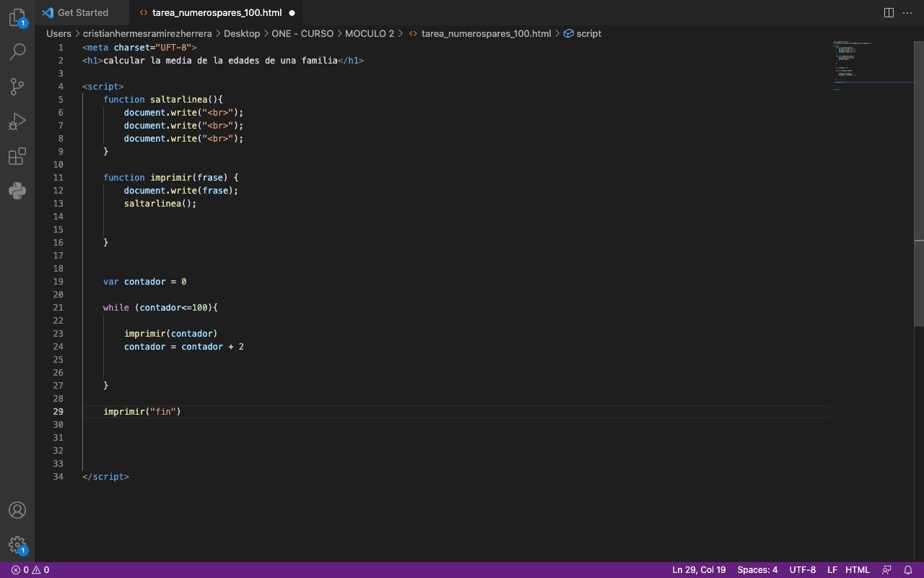Click the feedback icon in status bar

click(x=886, y=570)
